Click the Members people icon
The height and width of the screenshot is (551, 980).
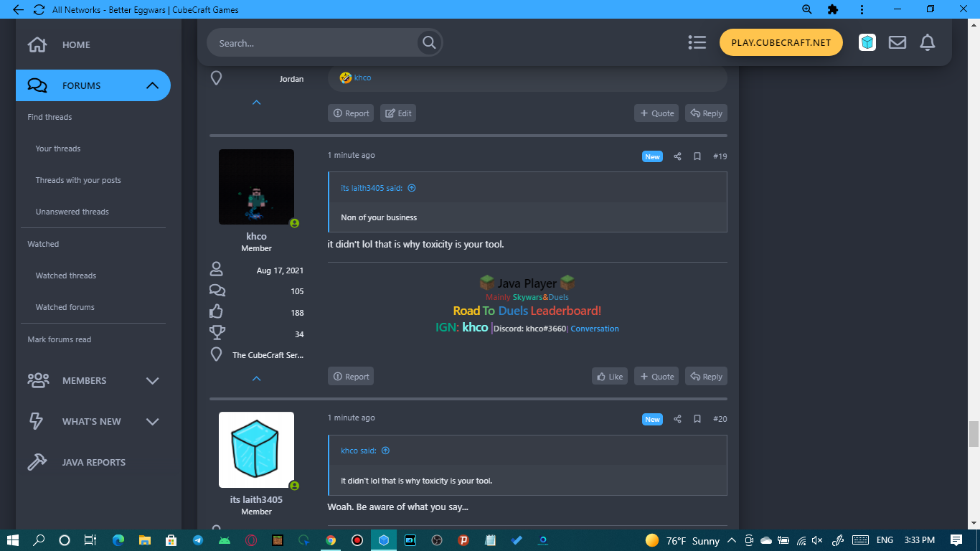[x=38, y=380]
